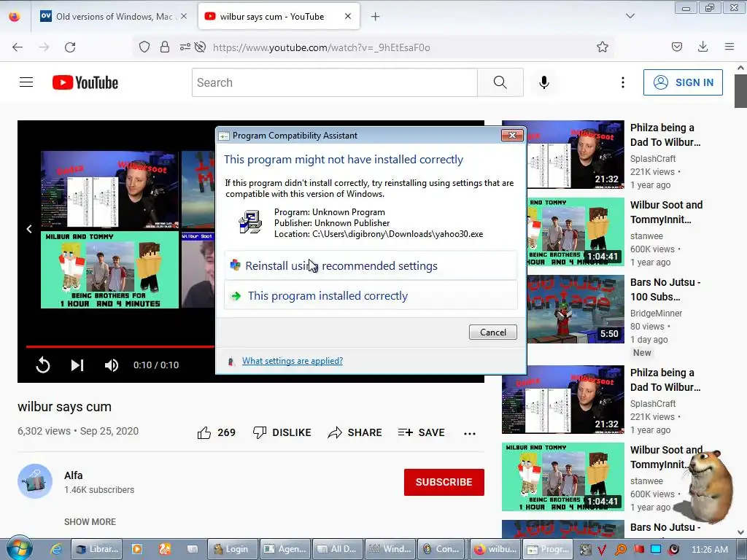Cancel the Program Compatibility Assistant dialog
The image size is (747, 560).
[x=492, y=332]
